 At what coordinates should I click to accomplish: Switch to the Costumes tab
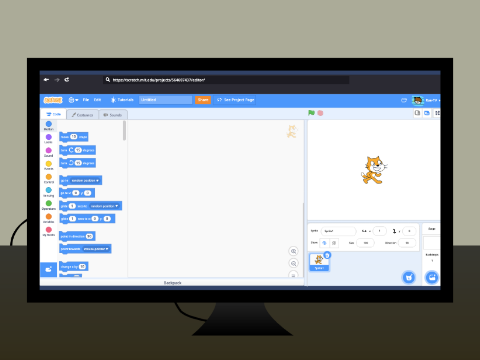[82, 115]
